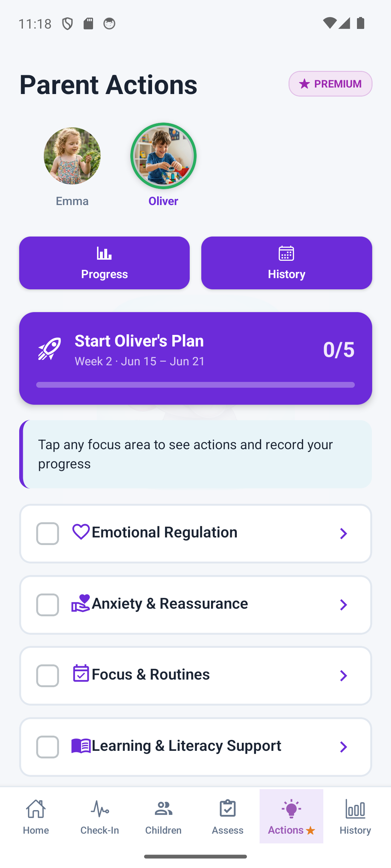The image size is (391, 868).
Task: Tick the Anxiety & Reassurance checkbox
Action: pos(47,605)
